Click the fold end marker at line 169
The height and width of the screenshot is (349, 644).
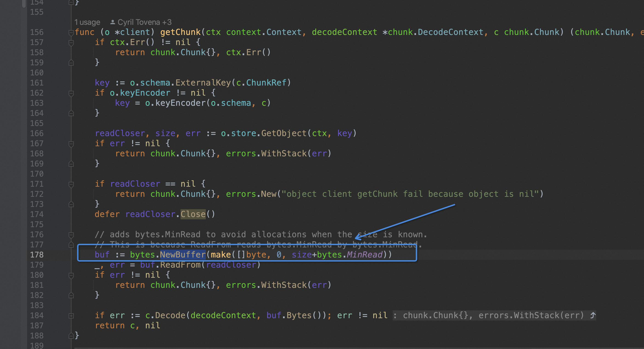(x=71, y=164)
